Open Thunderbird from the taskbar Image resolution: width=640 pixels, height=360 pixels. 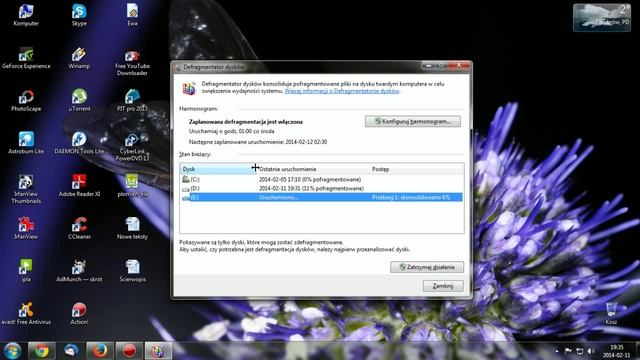click(71, 351)
